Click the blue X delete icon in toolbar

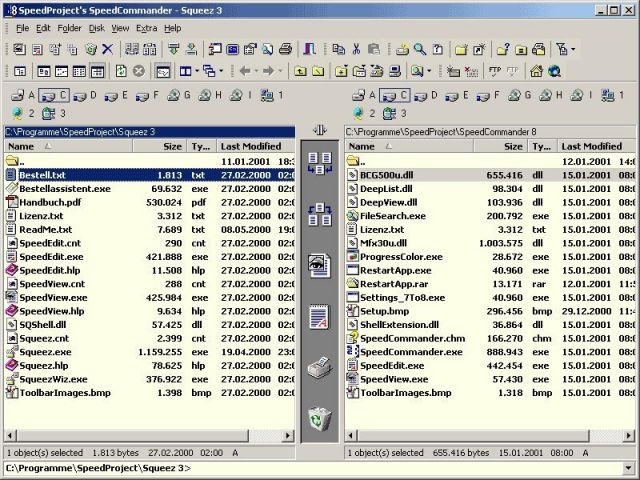(x=107, y=50)
